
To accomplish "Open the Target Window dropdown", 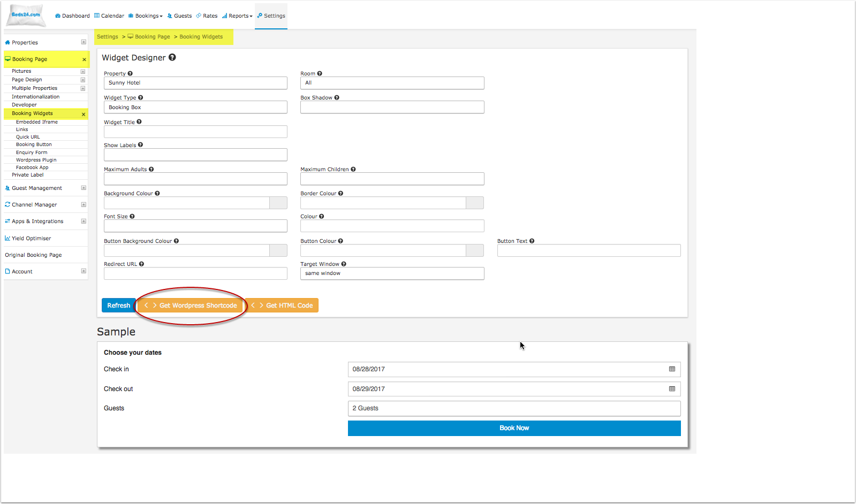I will 392,273.
